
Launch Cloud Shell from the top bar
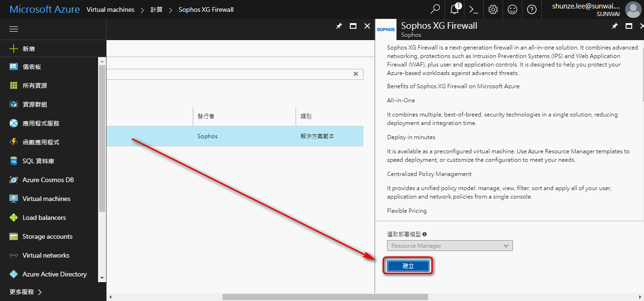pos(474,9)
